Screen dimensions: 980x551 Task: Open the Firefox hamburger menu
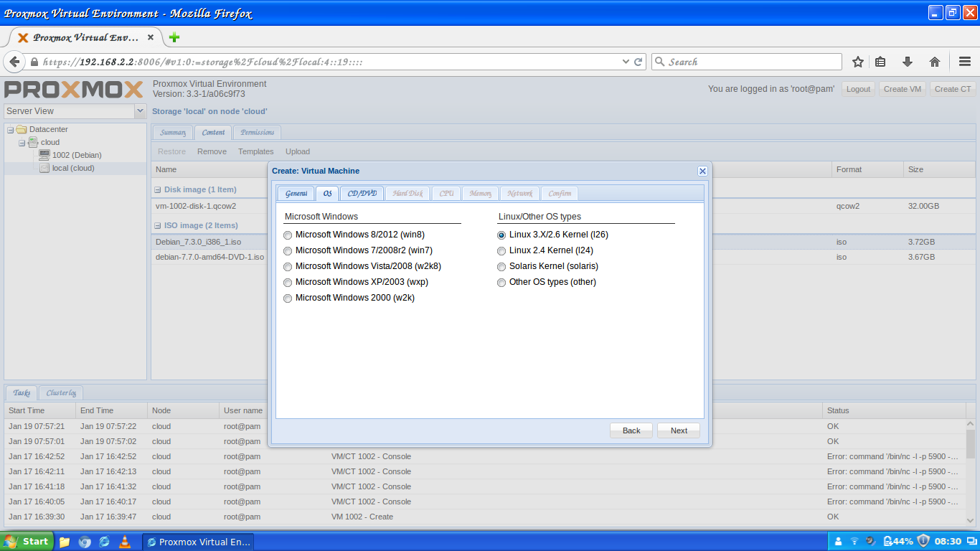pos(965,62)
